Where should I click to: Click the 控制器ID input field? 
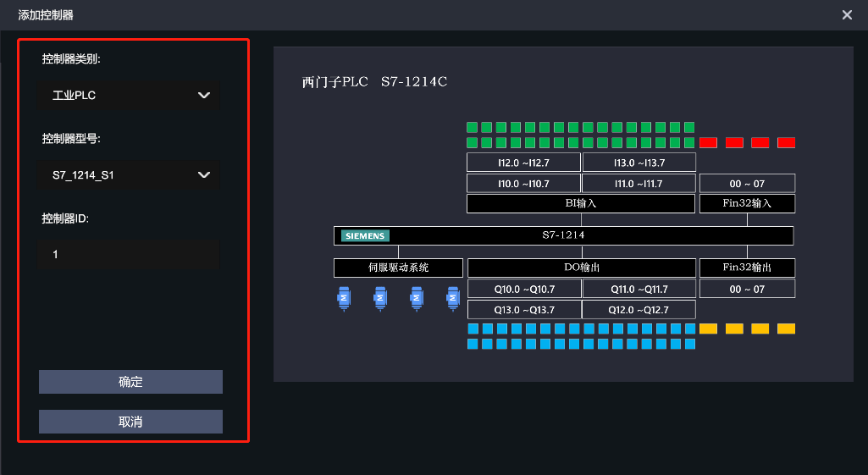(129, 254)
